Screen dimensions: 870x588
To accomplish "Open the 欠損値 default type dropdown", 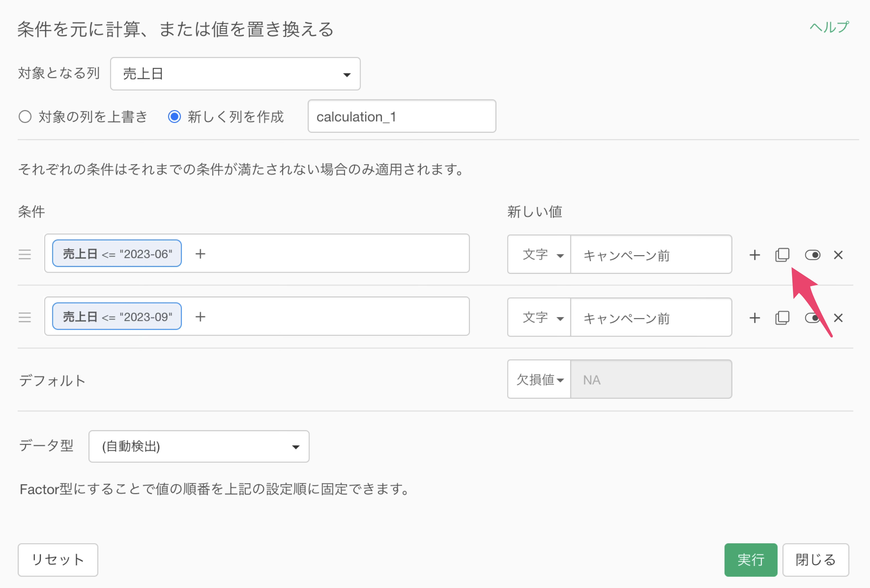I will (539, 379).
